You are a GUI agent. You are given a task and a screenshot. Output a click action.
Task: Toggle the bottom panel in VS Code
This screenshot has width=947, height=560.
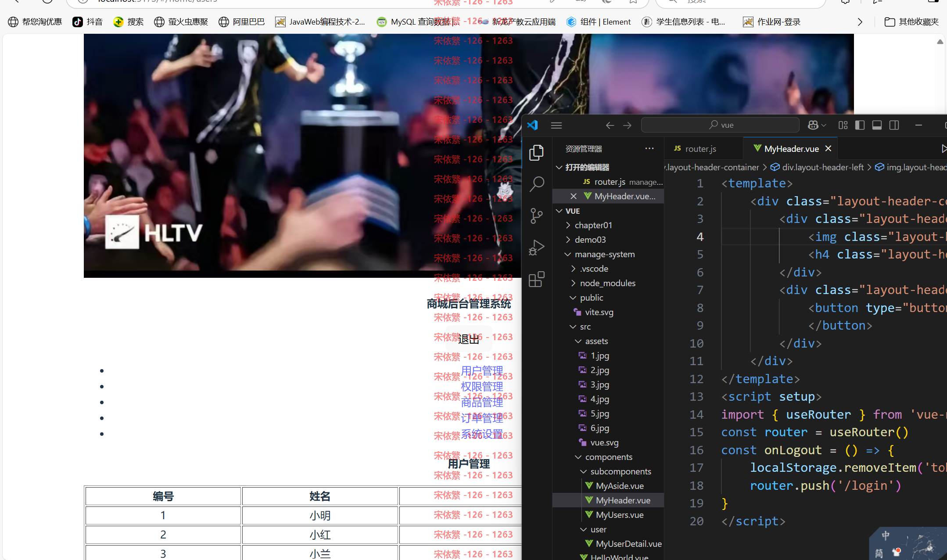pos(877,125)
